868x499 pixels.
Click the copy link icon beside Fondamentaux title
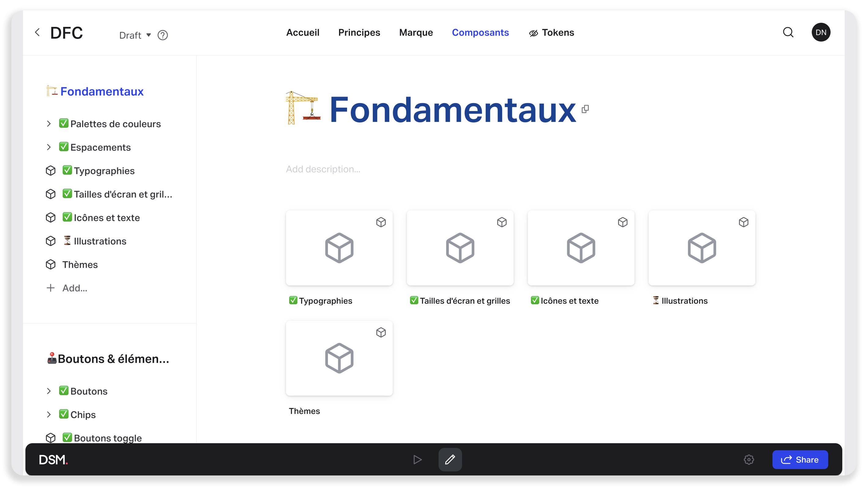(585, 109)
